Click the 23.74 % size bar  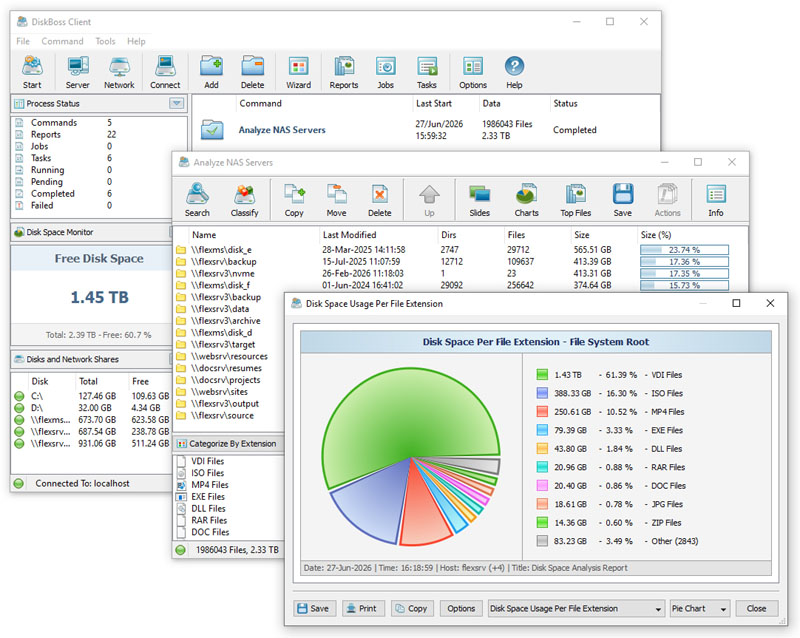coord(684,250)
